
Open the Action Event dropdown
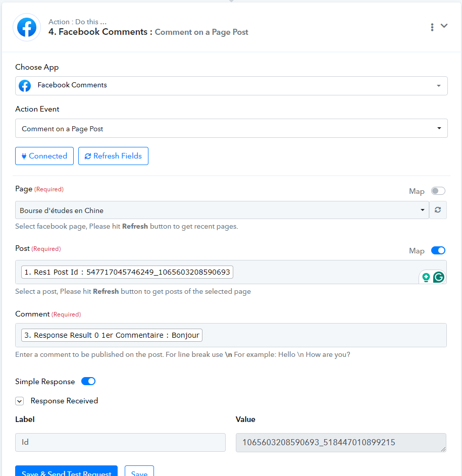231,128
